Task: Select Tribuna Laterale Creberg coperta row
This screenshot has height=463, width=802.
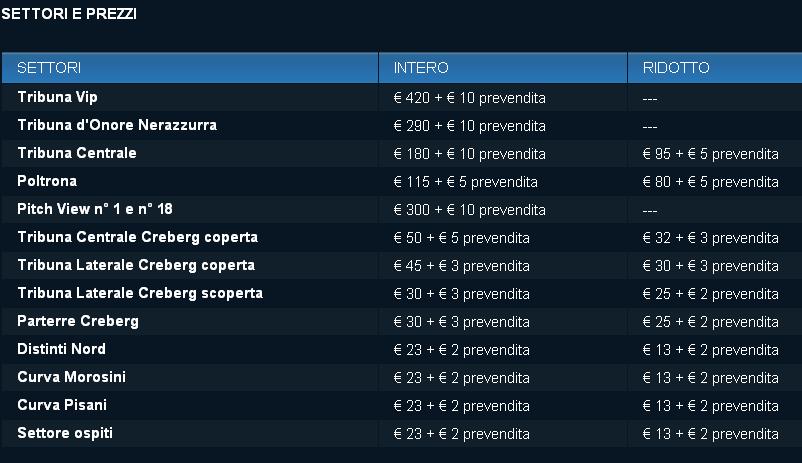Action: [x=135, y=265]
